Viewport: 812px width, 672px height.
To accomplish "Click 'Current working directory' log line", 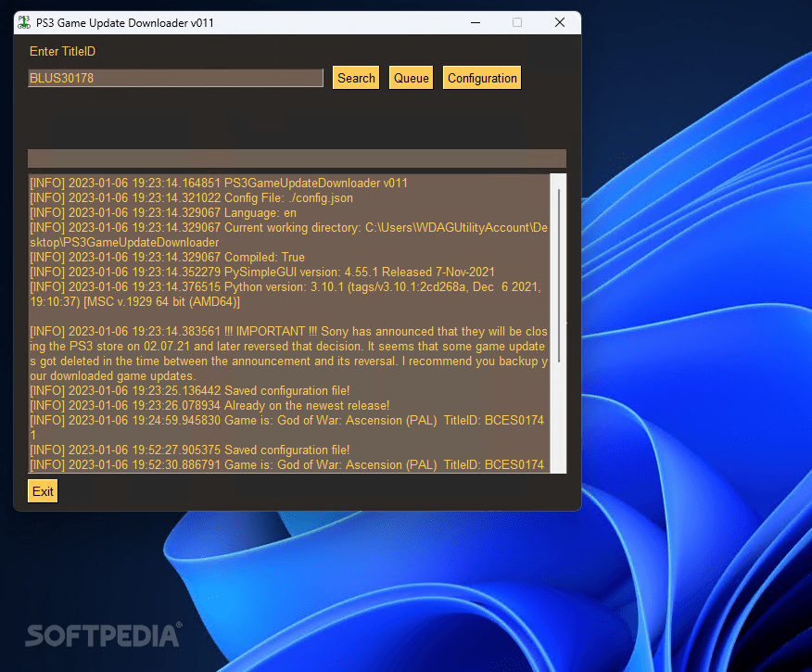I will coord(288,235).
